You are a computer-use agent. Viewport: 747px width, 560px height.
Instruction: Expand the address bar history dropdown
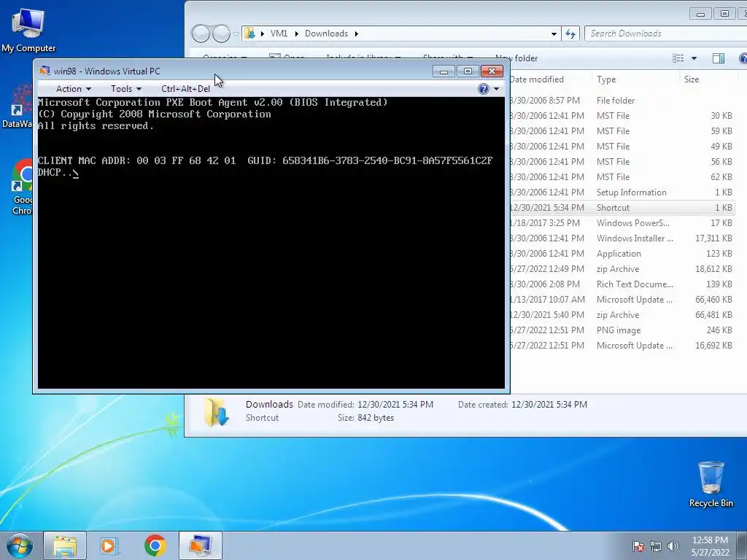(x=554, y=34)
